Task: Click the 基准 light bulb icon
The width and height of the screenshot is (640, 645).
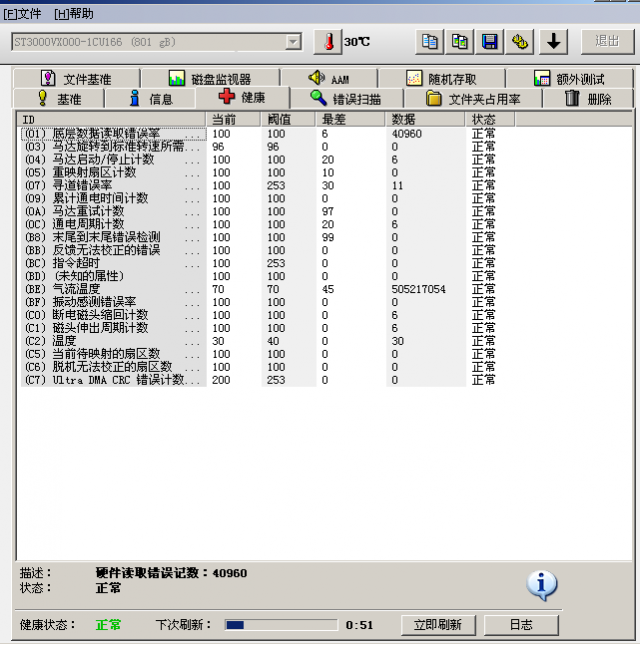Action: click(42, 98)
